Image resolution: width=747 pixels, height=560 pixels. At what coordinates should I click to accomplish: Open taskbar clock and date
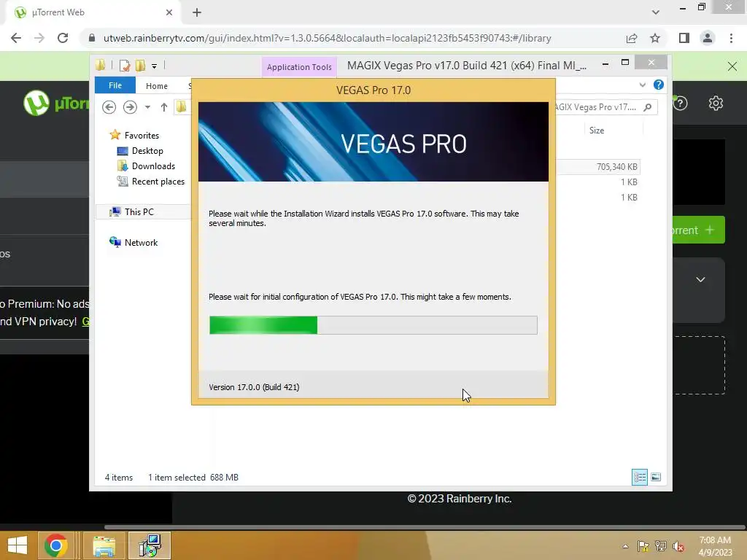point(715,546)
